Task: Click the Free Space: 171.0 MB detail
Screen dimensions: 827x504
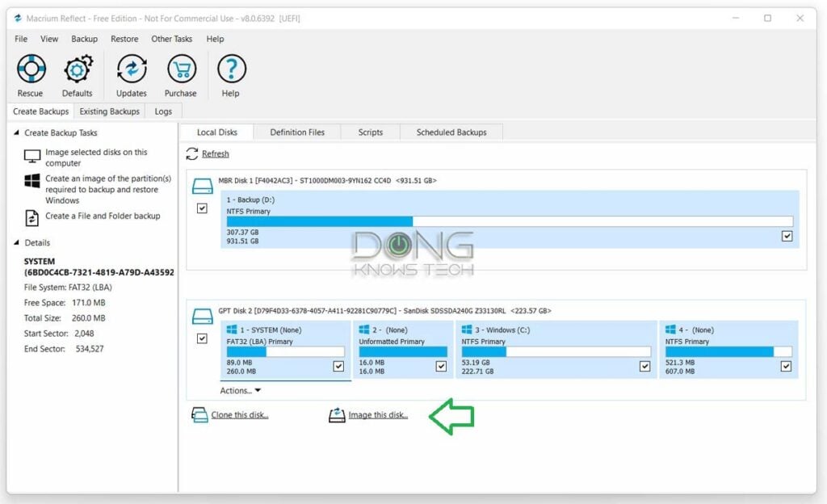Action: tap(65, 303)
